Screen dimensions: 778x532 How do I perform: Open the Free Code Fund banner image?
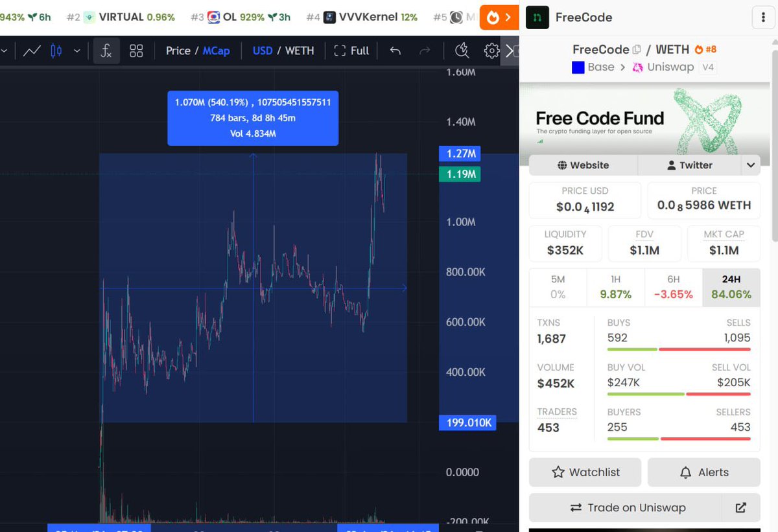pyautogui.click(x=644, y=118)
